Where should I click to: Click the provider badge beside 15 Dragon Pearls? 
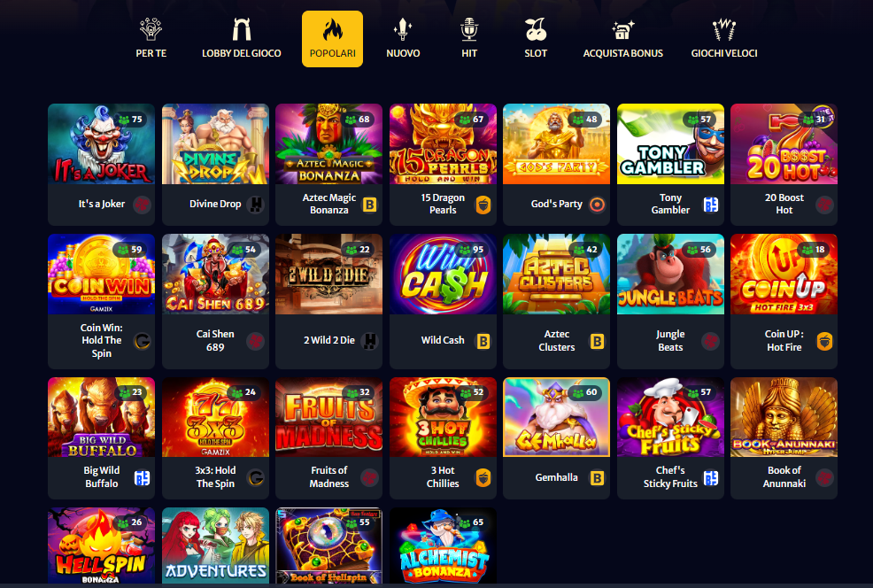tap(483, 205)
